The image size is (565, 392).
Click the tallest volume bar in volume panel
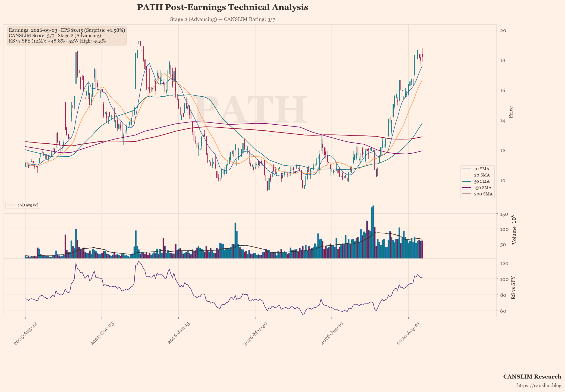coord(373,232)
